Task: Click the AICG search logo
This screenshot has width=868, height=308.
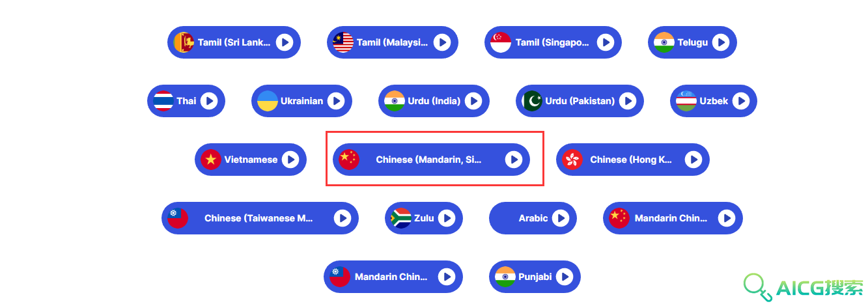Action: click(805, 287)
